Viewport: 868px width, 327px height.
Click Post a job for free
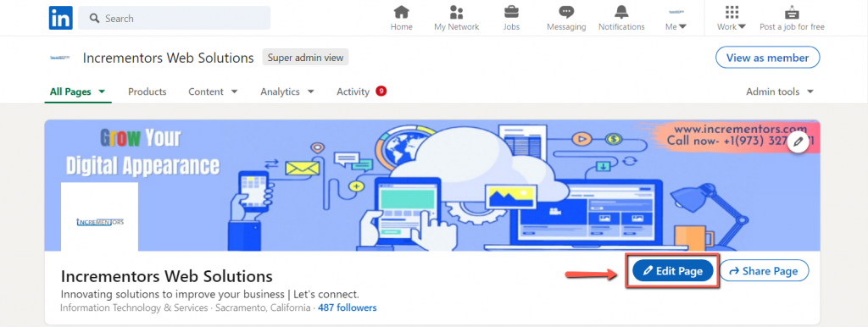pyautogui.click(x=792, y=19)
